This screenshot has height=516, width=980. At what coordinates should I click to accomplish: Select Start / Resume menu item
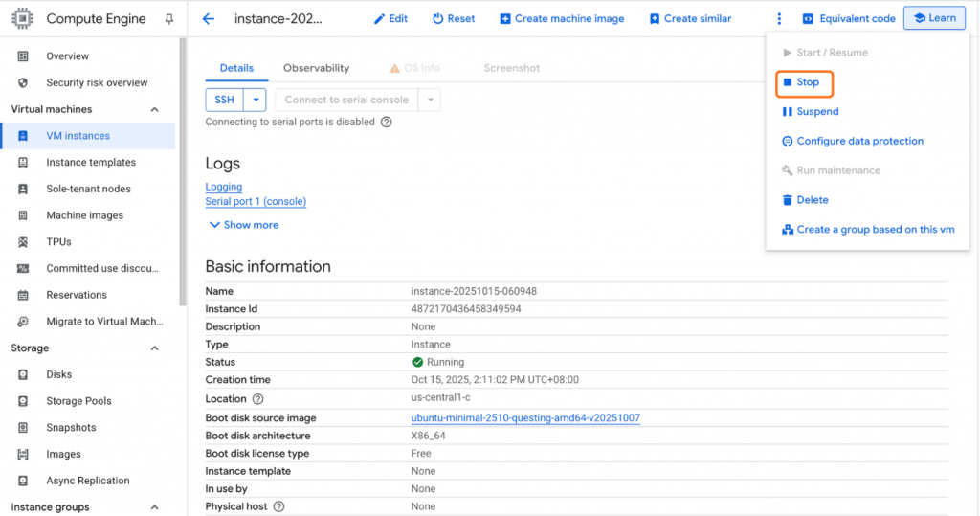pyautogui.click(x=825, y=53)
